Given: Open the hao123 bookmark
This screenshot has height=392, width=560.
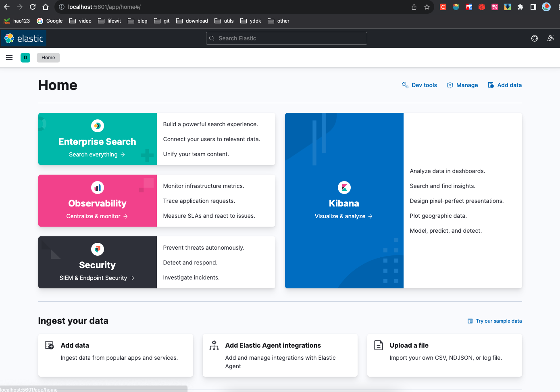Looking at the screenshot, I should (x=17, y=21).
